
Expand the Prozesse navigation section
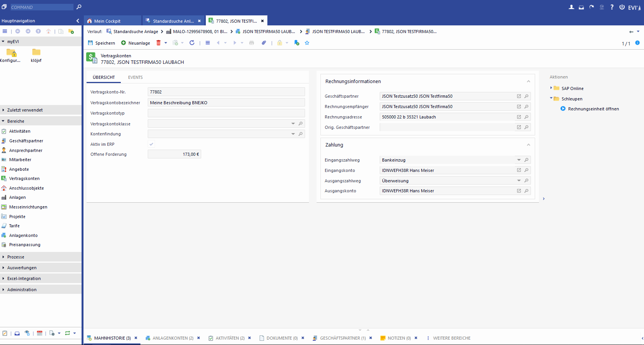pyautogui.click(x=16, y=257)
